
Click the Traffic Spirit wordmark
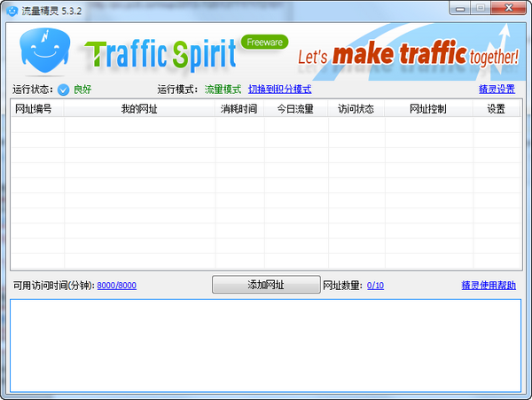[160, 54]
